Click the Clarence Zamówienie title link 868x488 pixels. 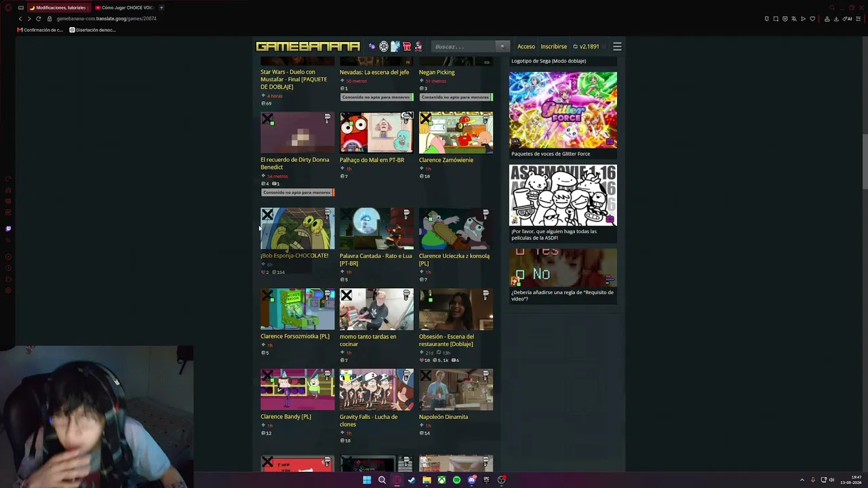[446, 160]
